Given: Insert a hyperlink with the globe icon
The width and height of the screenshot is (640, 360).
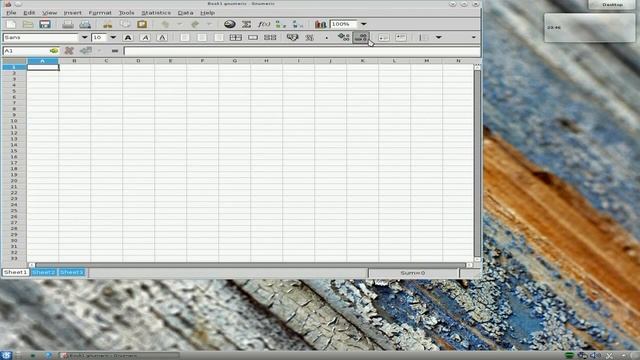Looking at the screenshot, I should click(230, 24).
